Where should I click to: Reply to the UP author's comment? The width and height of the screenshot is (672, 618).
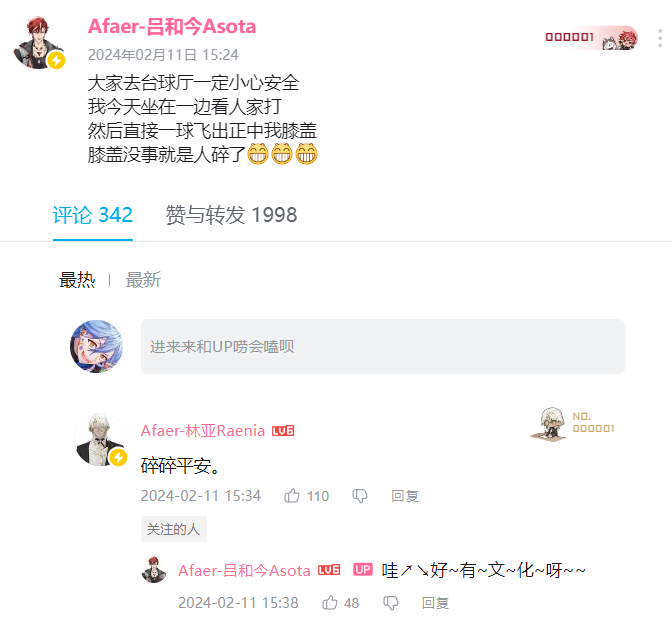pos(435,603)
